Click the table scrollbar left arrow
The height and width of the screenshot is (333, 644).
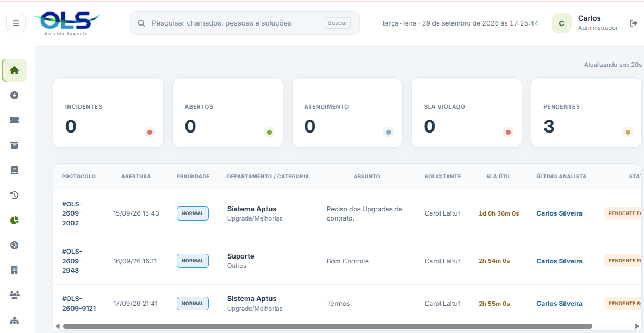(x=58, y=326)
